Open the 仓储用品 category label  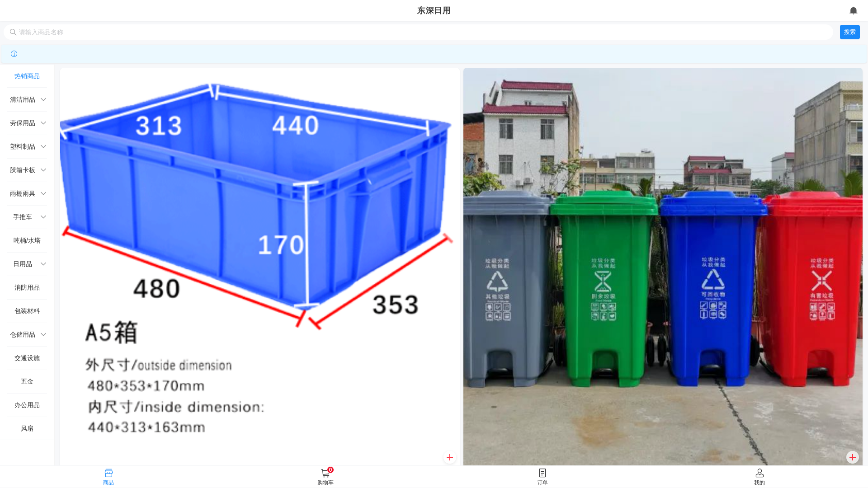(x=23, y=334)
